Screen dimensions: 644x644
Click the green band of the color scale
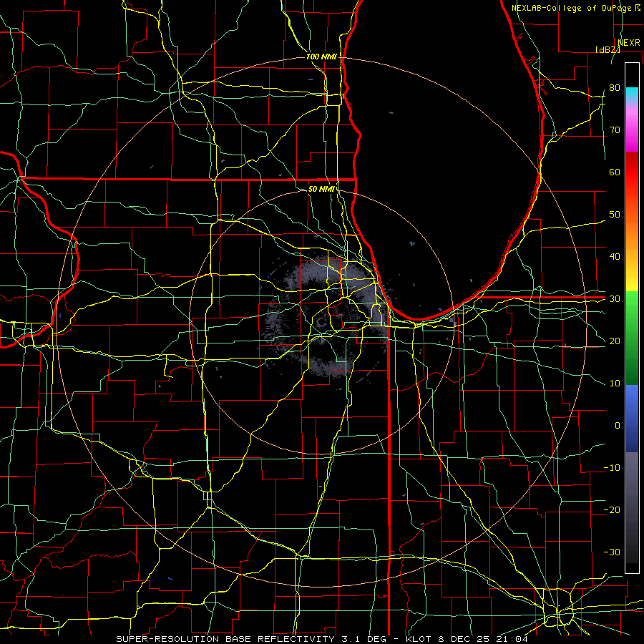632,338
